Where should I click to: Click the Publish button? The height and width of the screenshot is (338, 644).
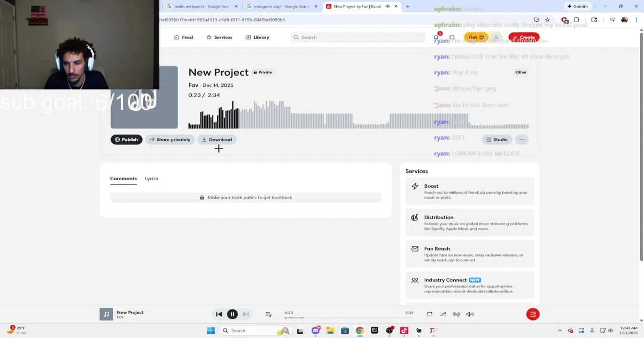pyautogui.click(x=126, y=139)
